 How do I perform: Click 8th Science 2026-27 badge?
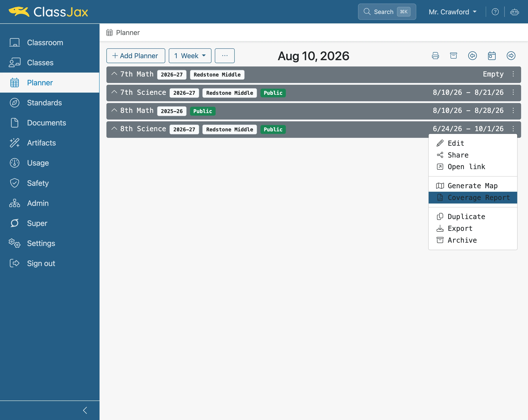[x=184, y=129]
